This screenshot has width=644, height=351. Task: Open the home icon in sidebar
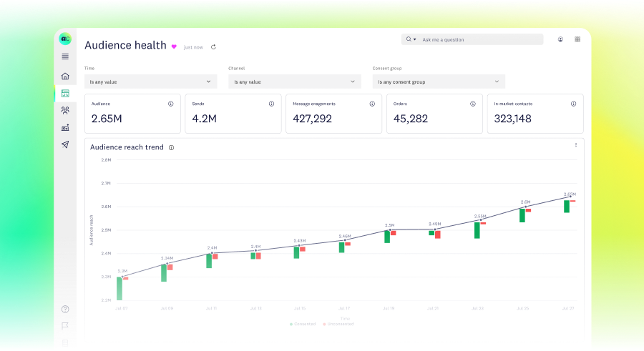(65, 76)
